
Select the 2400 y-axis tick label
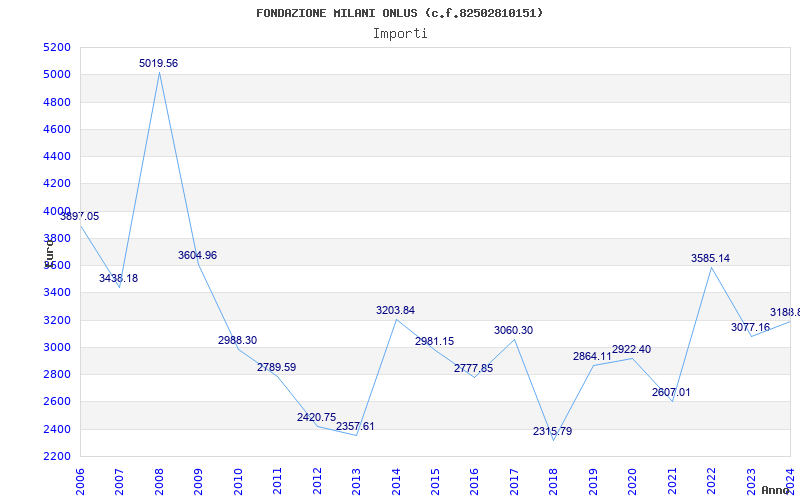pyautogui.click(x=57, y=429)
